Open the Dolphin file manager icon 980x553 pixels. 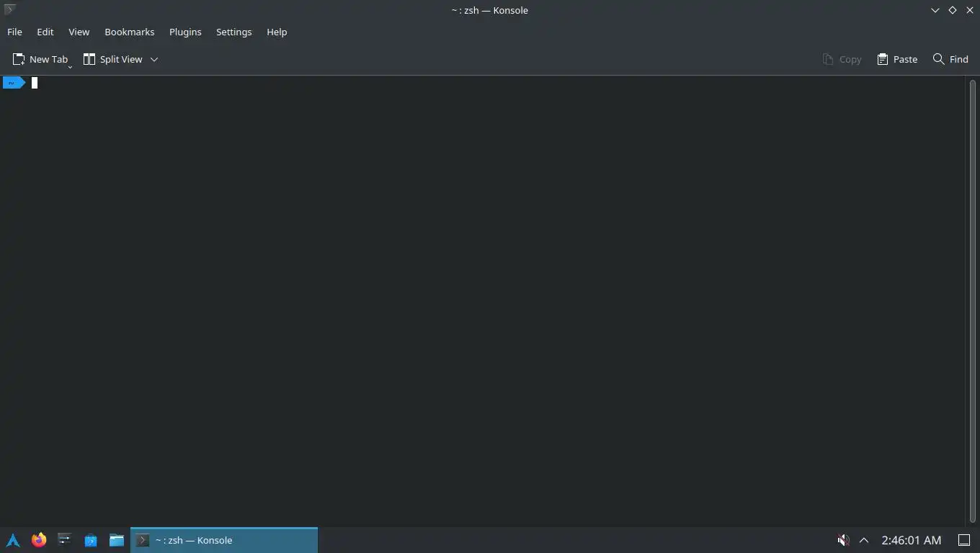coord(117,540)
